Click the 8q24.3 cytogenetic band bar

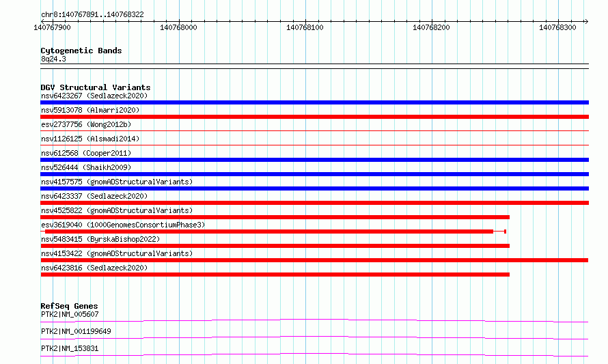tap(314, 66)
